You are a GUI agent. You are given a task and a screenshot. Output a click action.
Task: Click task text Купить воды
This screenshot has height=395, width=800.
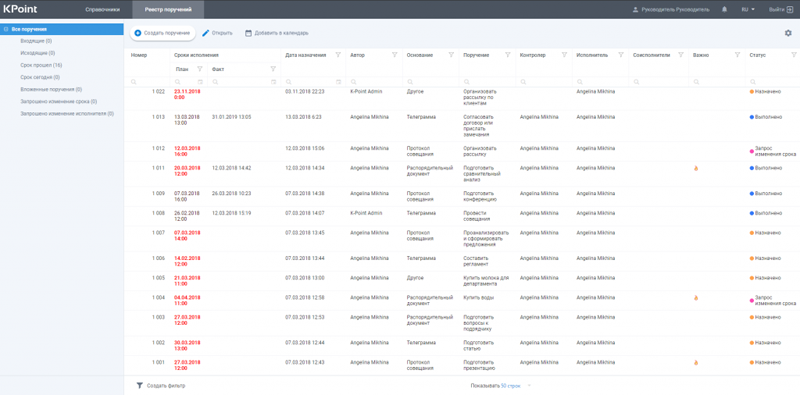[478, 298]
